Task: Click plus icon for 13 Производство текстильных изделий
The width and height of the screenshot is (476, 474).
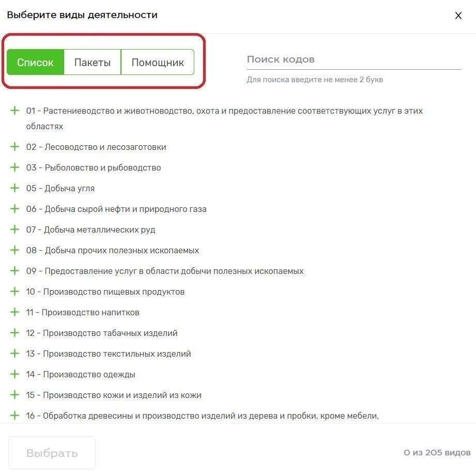Action: click(14, 354)
